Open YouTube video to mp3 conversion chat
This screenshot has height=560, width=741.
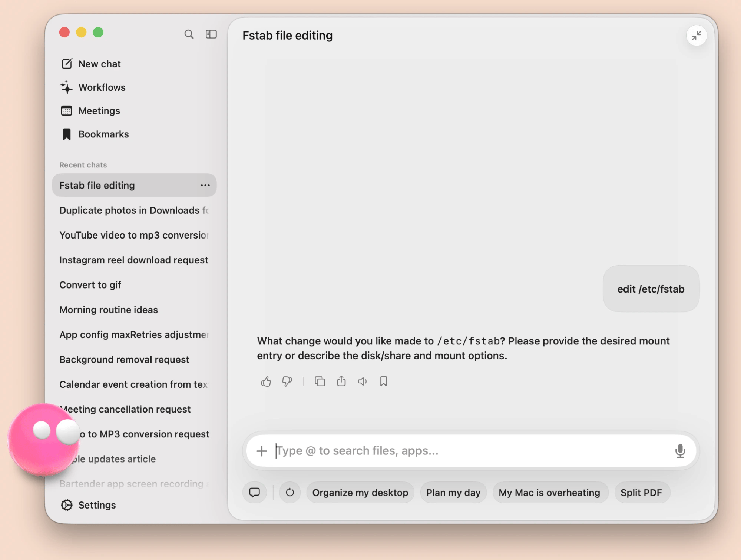point(134,235)
